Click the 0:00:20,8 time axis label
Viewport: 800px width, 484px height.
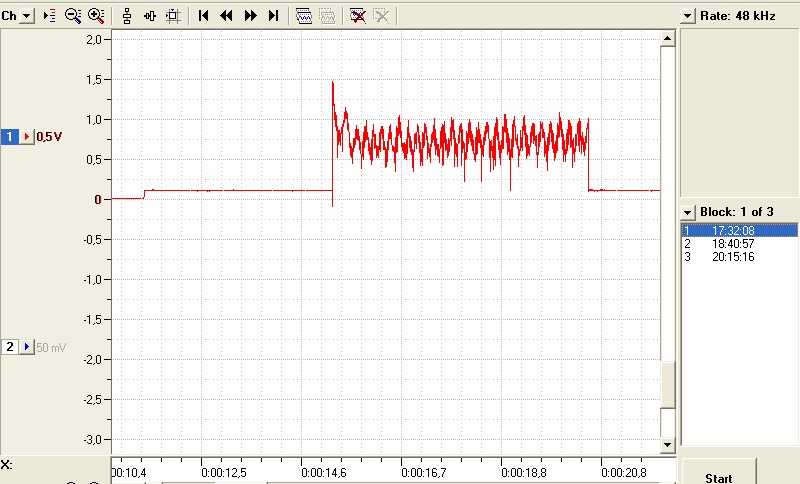(623, 473)
